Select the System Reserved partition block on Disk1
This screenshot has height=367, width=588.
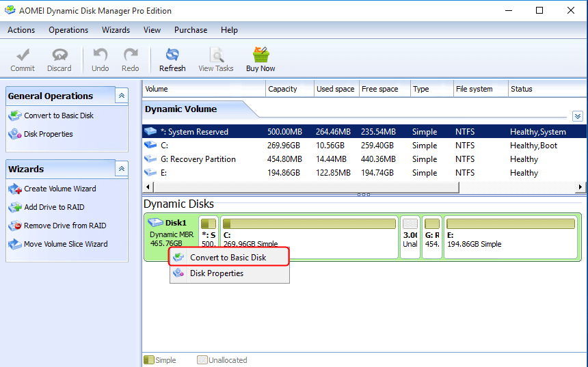209,232
